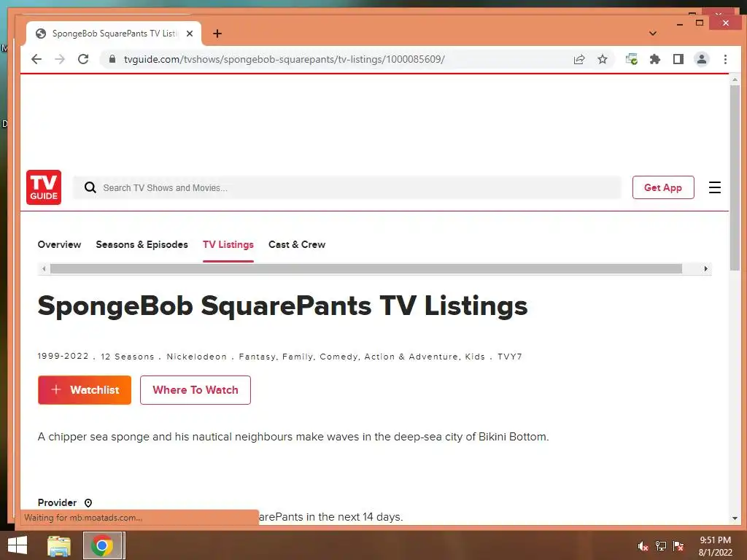Click the "A chipper sea sponge" description
Screen dimensions: 747x560
tap(293, 437)
